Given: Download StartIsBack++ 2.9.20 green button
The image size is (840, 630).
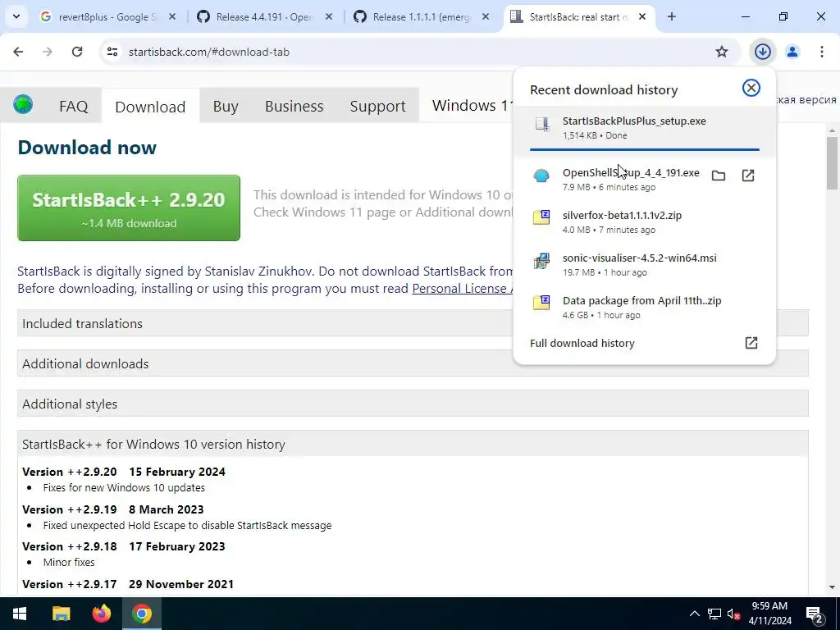Looking at the screenshot, I should 129,208.
